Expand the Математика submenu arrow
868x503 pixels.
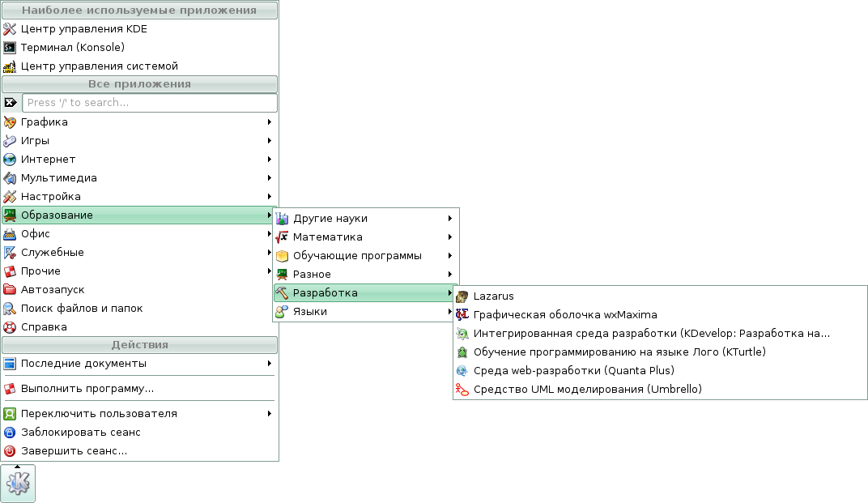(449, 237)
